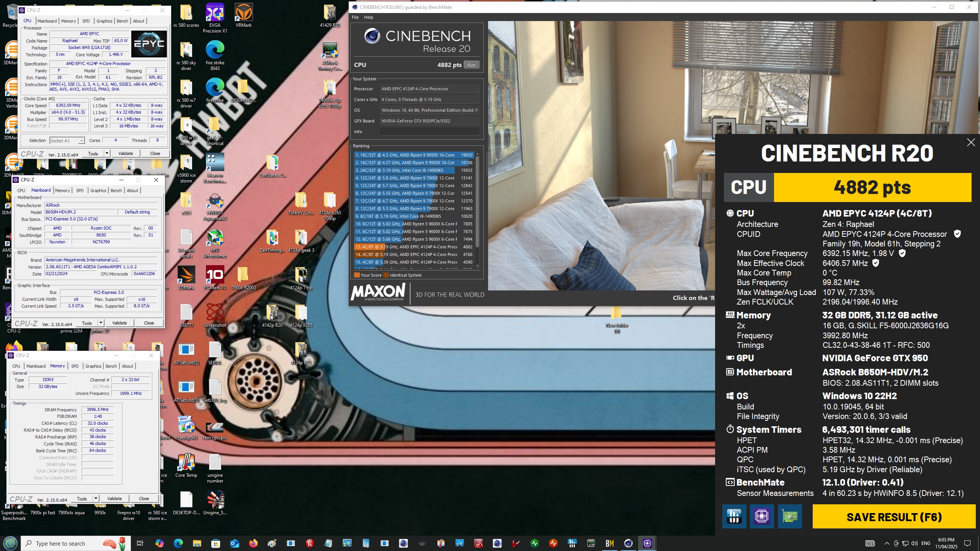Select ranking row 1 Ryzen 9 9950X 19030
The width and height of the screenshot is (980, 551).
pos(414,155)
